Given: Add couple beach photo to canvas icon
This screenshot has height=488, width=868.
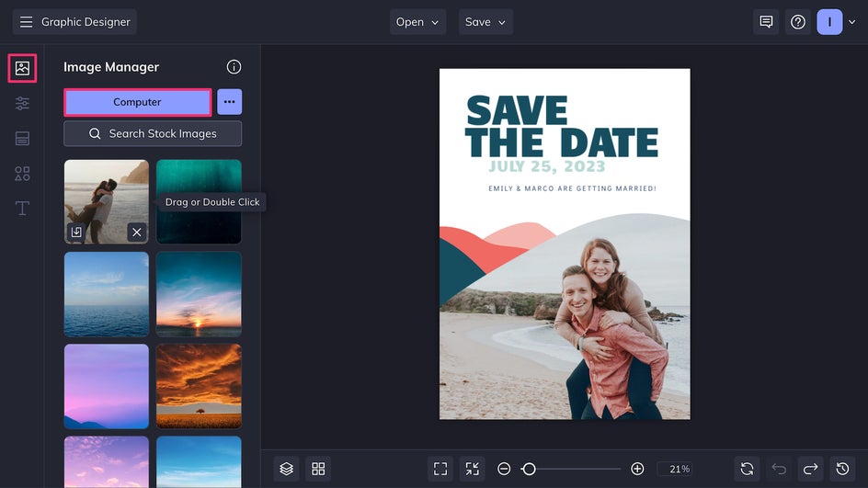Looking at the screenshot, I should tap(76, 232).
